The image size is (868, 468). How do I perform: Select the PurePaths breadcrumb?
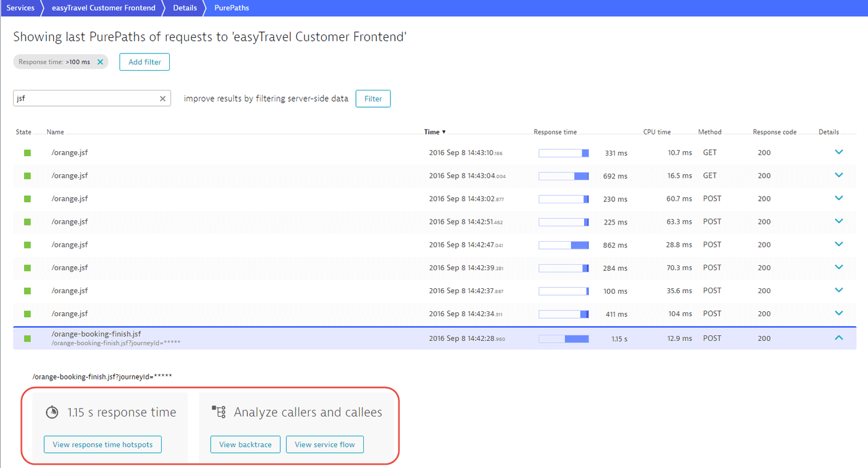231,8
